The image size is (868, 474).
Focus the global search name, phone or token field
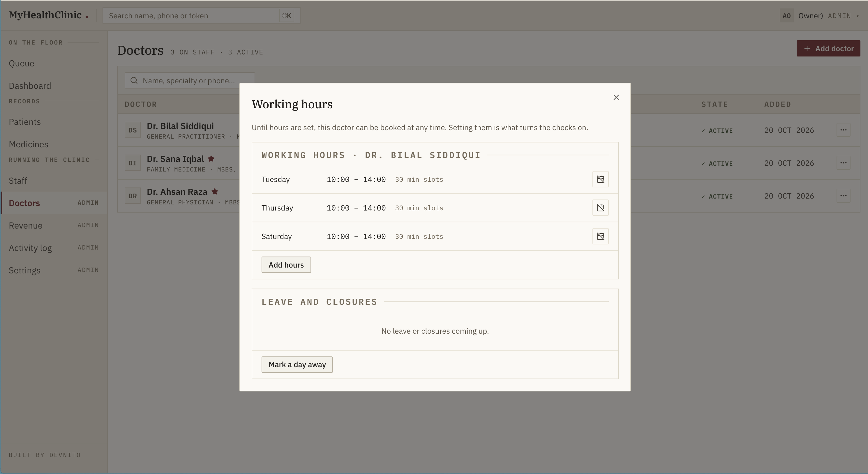[x=201, y=16]
